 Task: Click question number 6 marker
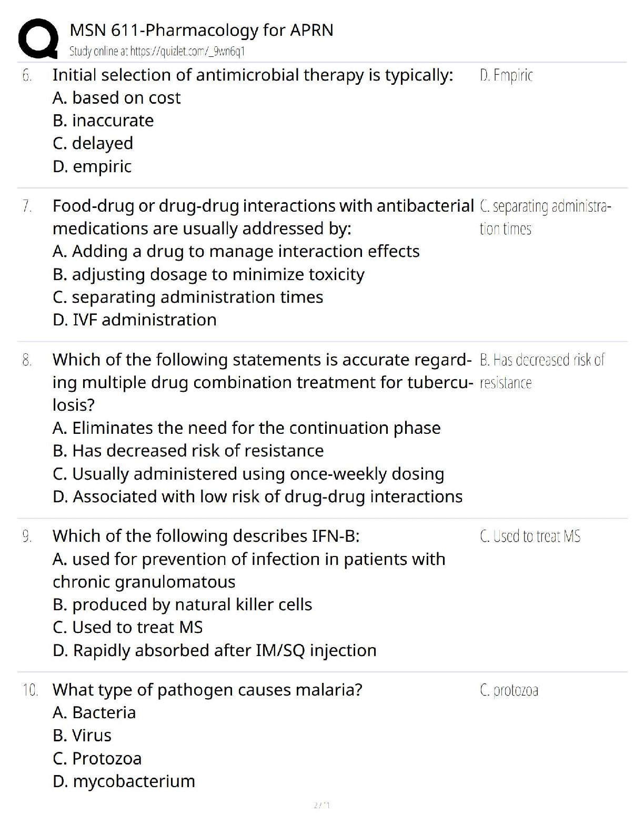tap(27, 76)
